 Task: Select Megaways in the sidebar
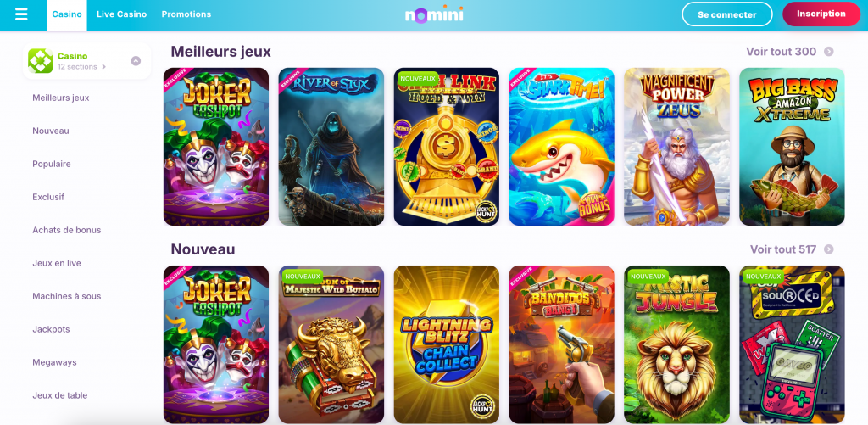click(x=54, y=362)
